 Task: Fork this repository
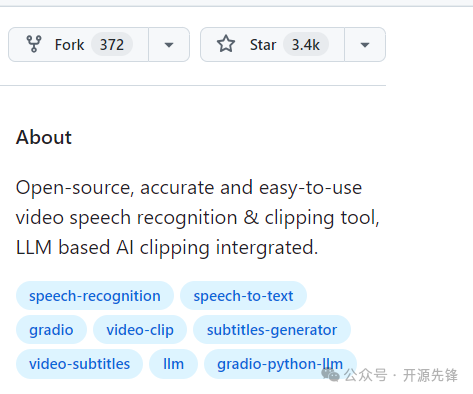coord(78,45)
